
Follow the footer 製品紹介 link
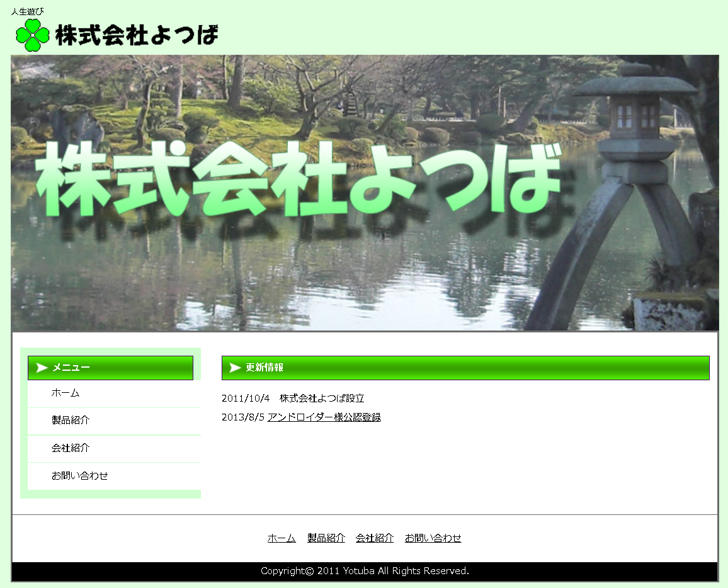click(326, 538)
